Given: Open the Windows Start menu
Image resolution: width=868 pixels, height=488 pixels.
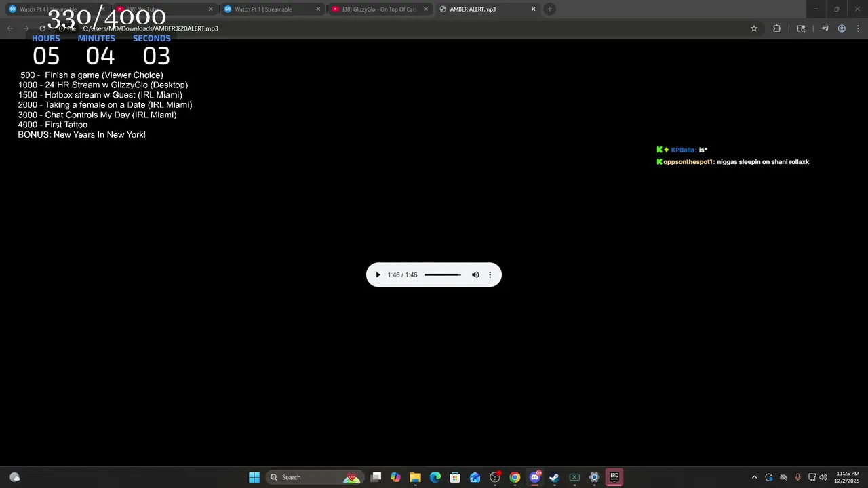Looking at the screenshot, I should (254, 477).
